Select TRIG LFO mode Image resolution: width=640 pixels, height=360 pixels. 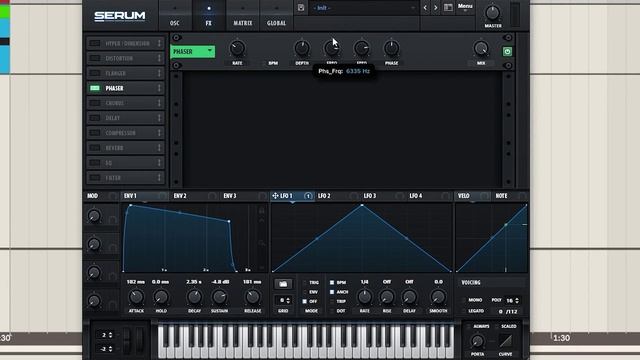coord(304,282)
